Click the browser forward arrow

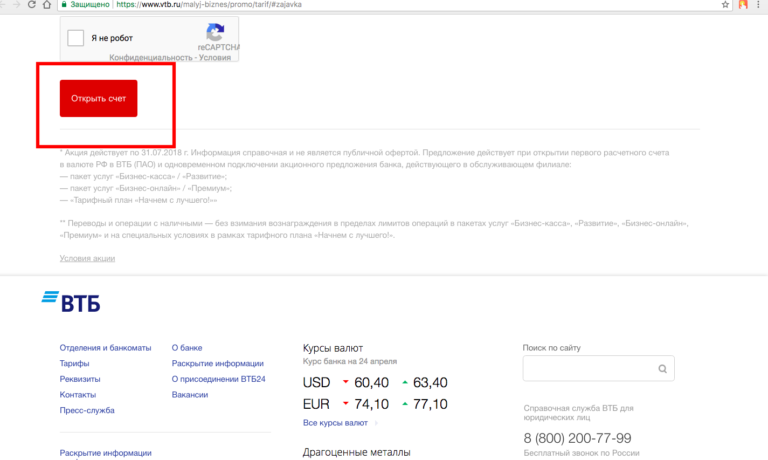click(x=15, y=5)
